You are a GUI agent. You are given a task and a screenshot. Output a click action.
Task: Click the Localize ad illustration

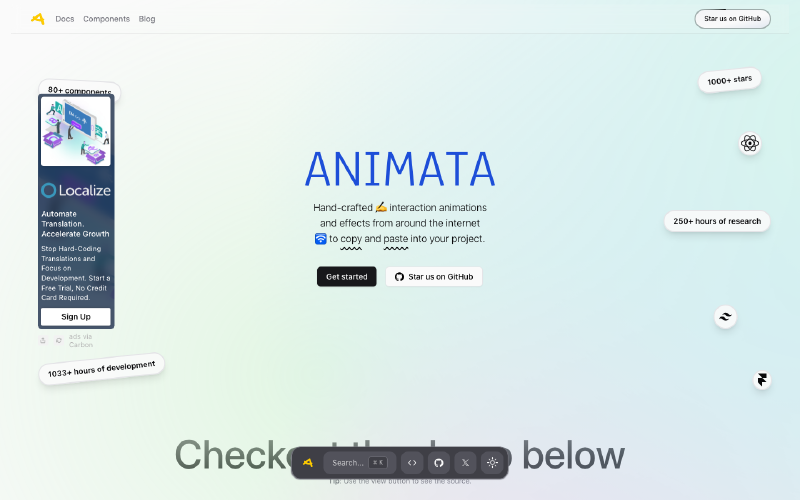tap(76, 131)
